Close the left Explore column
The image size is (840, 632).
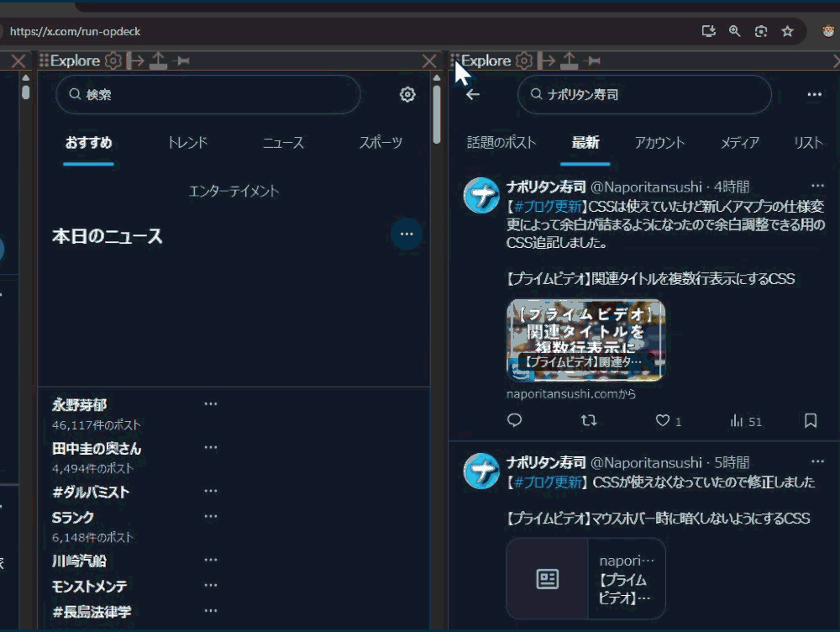[429, 61]
